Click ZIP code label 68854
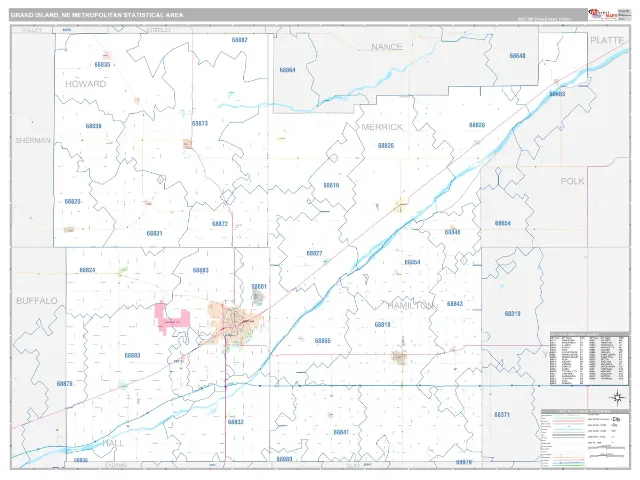Viewport: 640px width, 480px height. [412, 262]
